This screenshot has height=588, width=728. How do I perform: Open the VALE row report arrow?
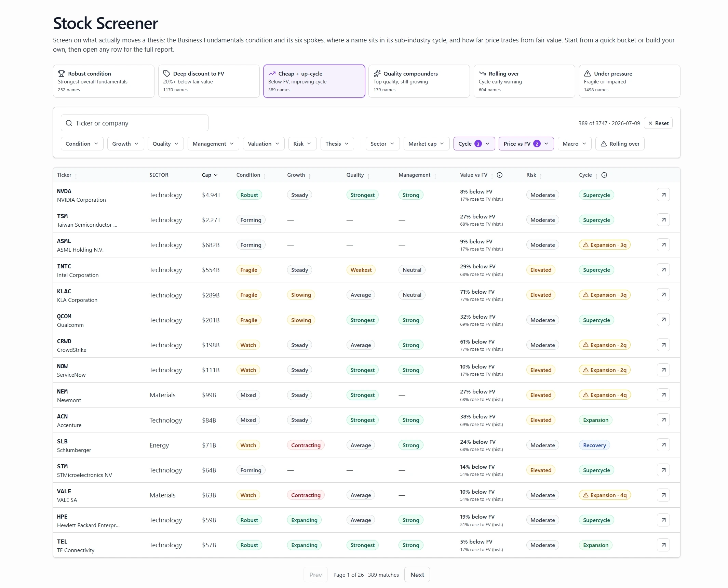[x=663, y=495]
